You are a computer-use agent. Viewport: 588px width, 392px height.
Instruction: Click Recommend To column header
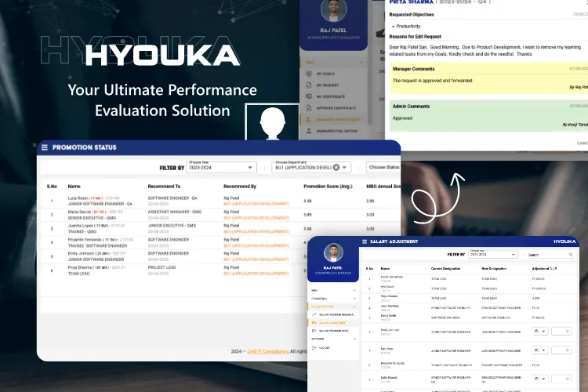[x=164, y=187]
